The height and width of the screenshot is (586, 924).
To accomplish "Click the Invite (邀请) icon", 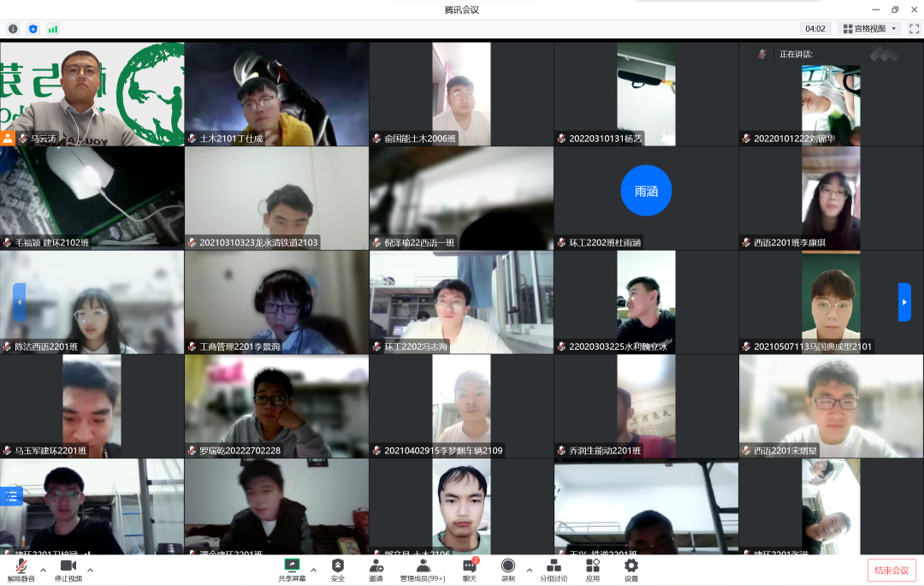I will point(376,569).
